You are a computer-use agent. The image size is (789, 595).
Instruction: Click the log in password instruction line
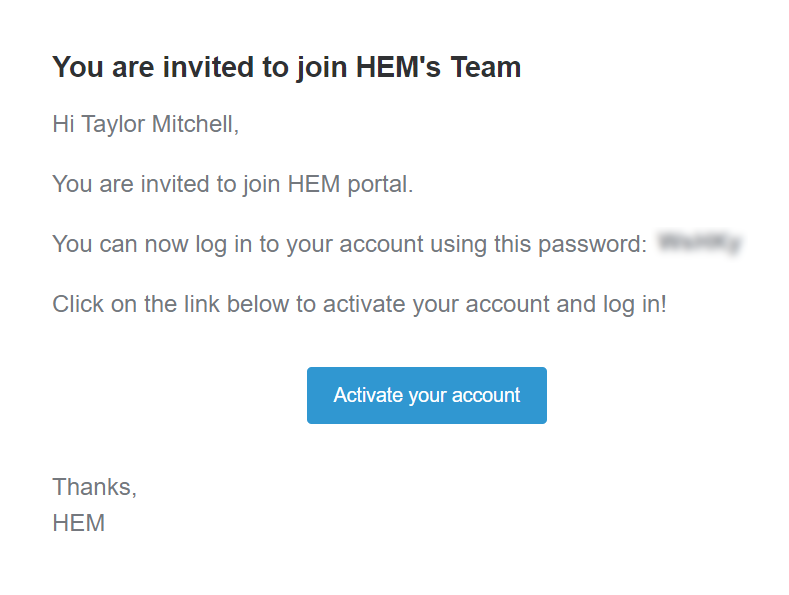click(349, 245)
